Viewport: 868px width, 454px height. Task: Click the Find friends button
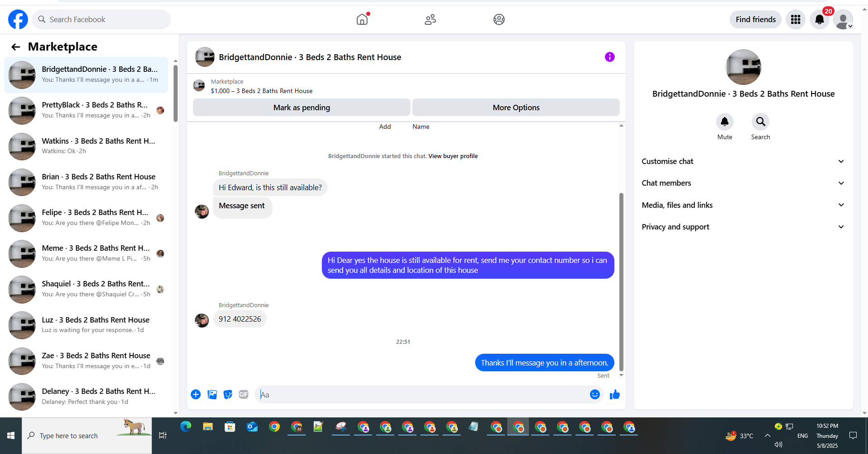(755, 19)
